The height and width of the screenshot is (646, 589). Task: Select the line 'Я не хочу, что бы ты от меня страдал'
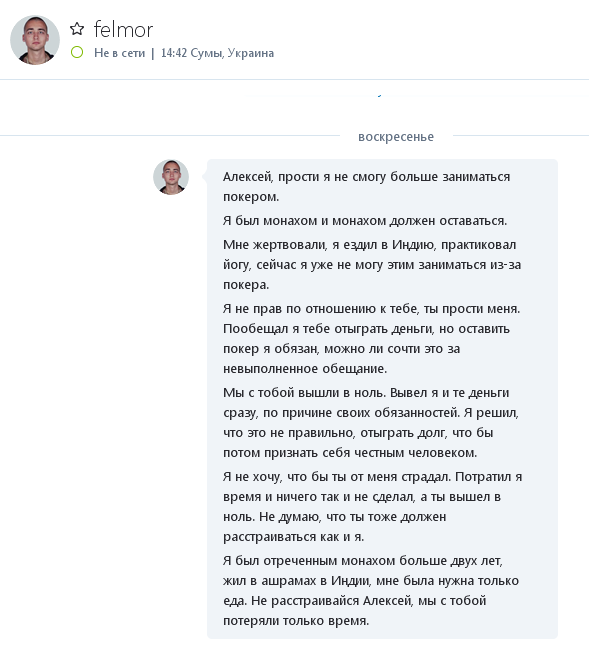(372, 477)
